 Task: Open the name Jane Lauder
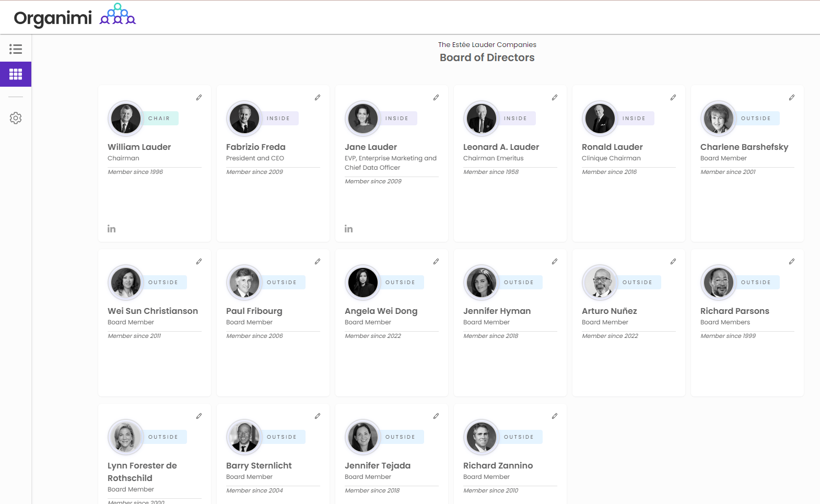(x=371, y=147)
